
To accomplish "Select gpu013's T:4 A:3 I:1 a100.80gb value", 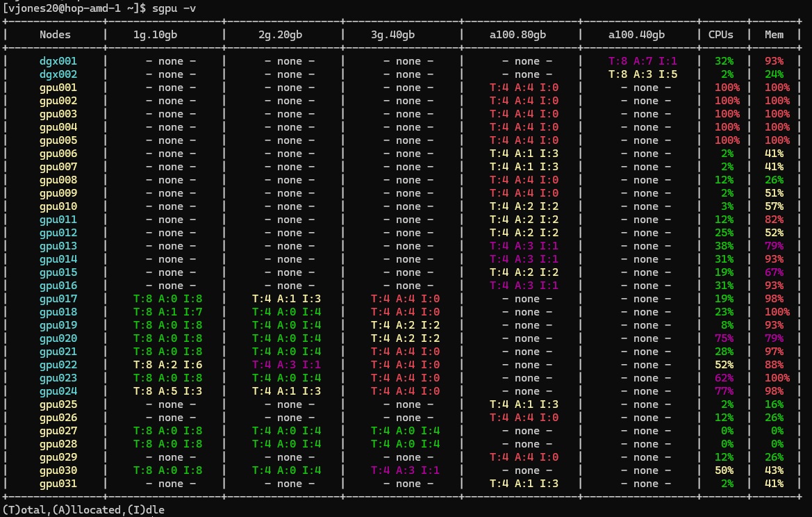I will point(524,246).
